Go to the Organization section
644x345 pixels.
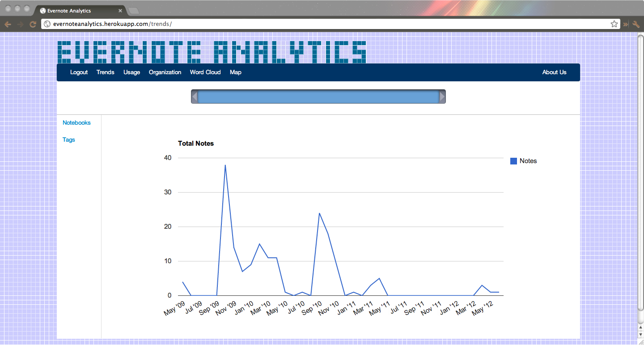(165, 72)
